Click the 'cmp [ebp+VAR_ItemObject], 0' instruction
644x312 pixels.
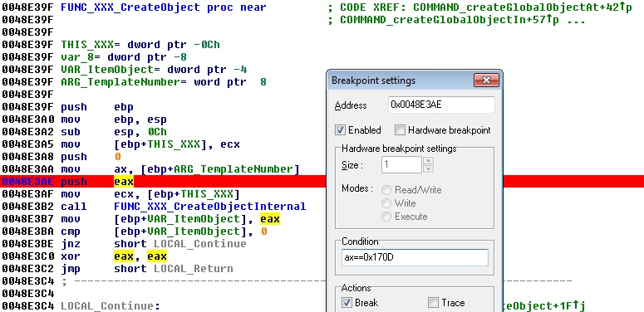pos(164,232)
